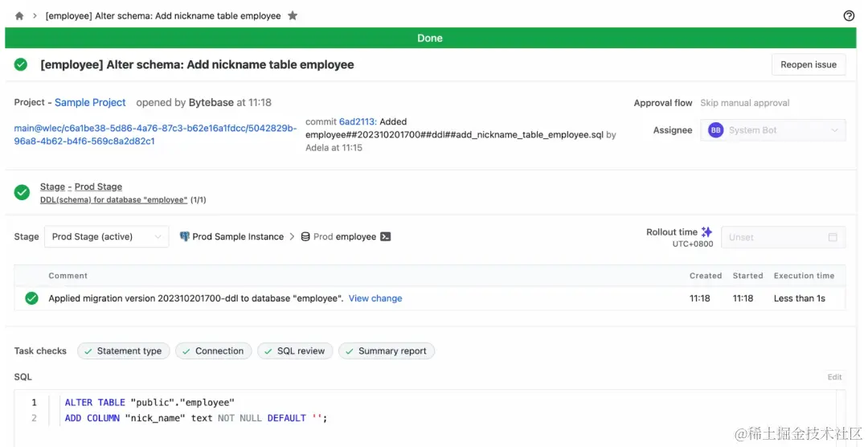Click Prod Stage green status check icon

coord(23,192)
